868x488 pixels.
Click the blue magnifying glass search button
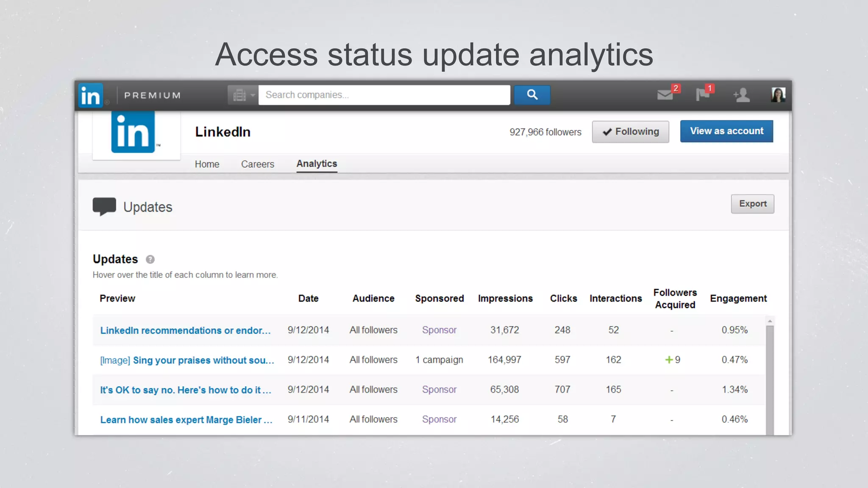[x=532, y=95]
